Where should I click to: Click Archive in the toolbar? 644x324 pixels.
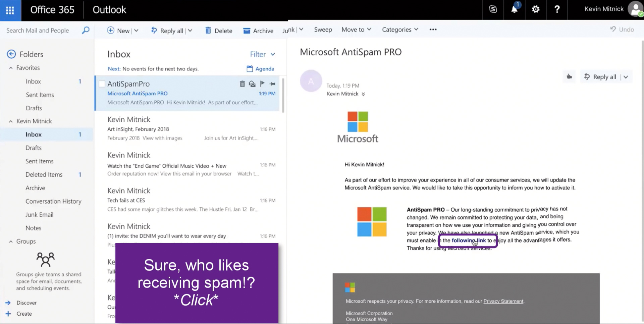click(258, 31)
